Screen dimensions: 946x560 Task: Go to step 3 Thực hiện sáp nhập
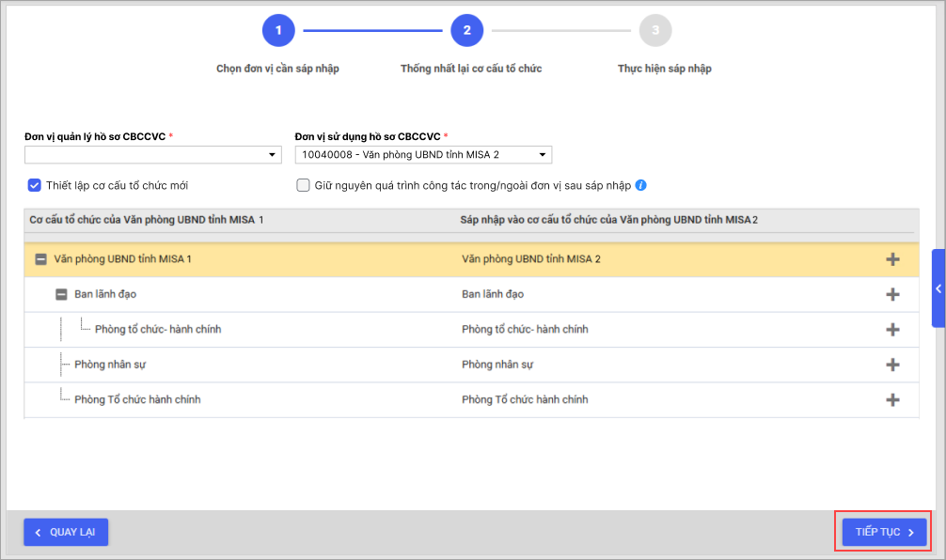click(x=655, y=31)
